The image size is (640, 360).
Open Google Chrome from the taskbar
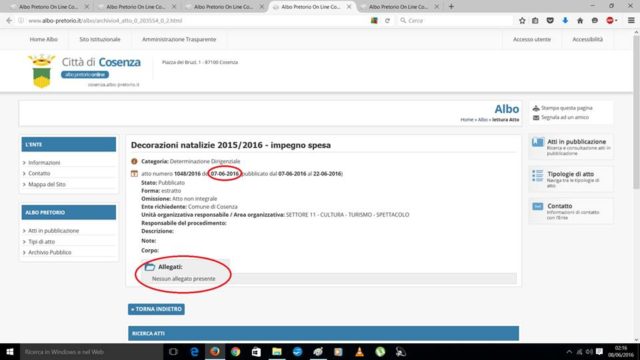(236, 351)
